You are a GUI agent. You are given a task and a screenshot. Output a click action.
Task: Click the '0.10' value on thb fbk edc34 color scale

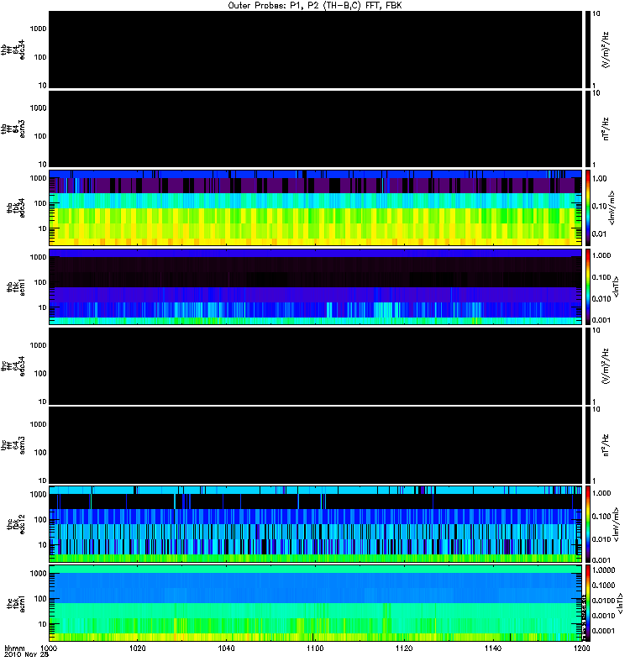599,206
